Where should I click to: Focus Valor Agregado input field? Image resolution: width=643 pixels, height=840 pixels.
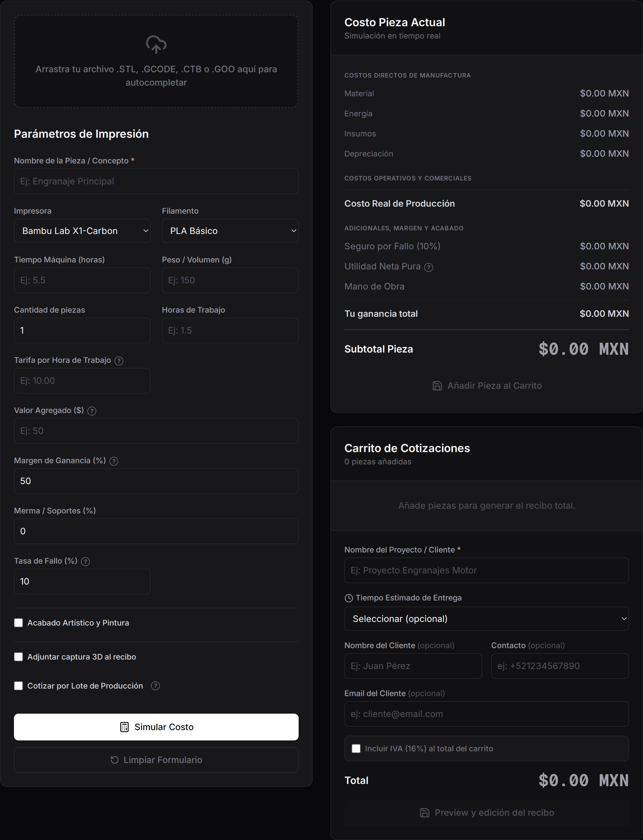click(156, 431)
